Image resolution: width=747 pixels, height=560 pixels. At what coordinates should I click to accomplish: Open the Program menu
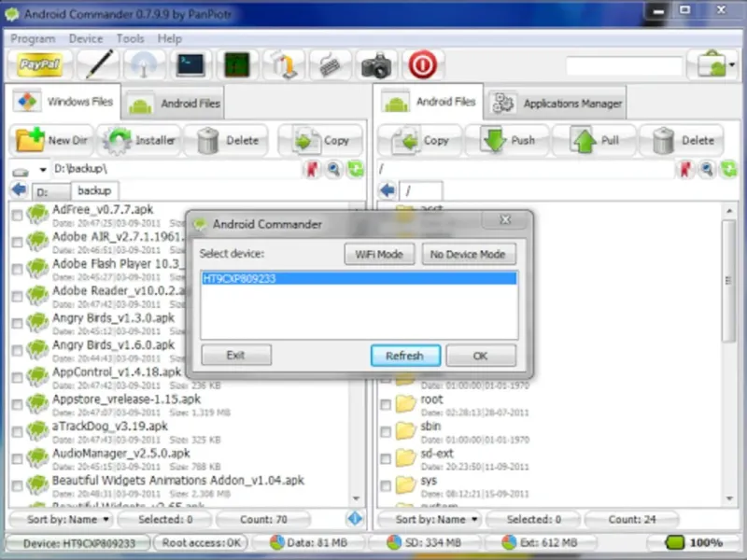coord(33,38)
